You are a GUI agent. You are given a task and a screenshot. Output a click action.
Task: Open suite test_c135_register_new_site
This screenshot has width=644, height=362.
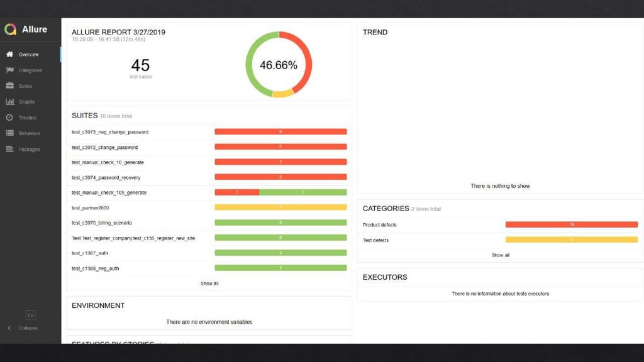pyautogui.click(x=209, y=238)
